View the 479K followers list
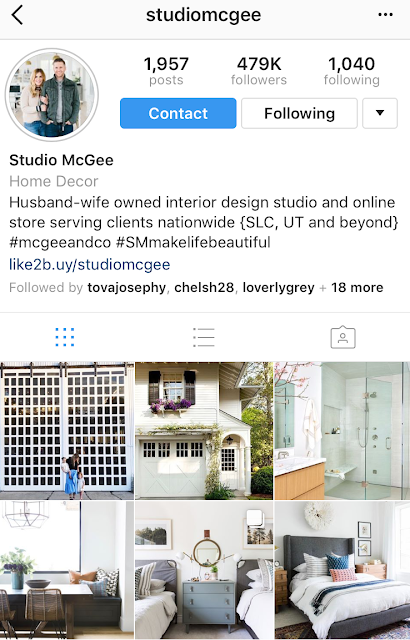This screenshot has width=410, height=640. (259, 71)
